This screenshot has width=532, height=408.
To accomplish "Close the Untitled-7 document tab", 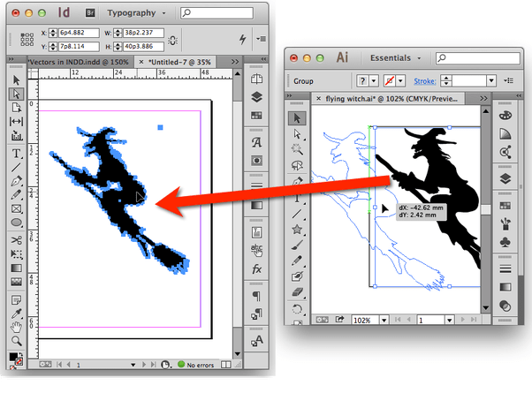I will pos(141,62).
